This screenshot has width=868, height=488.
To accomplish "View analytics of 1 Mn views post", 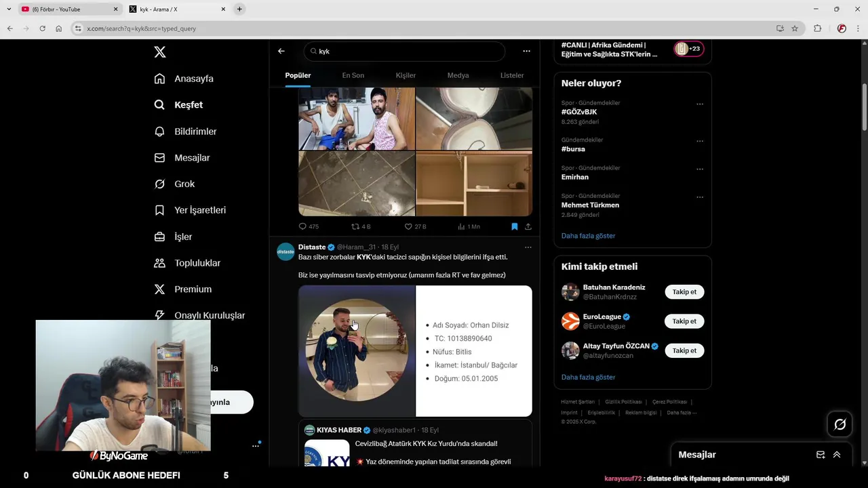I will point(469,226).
